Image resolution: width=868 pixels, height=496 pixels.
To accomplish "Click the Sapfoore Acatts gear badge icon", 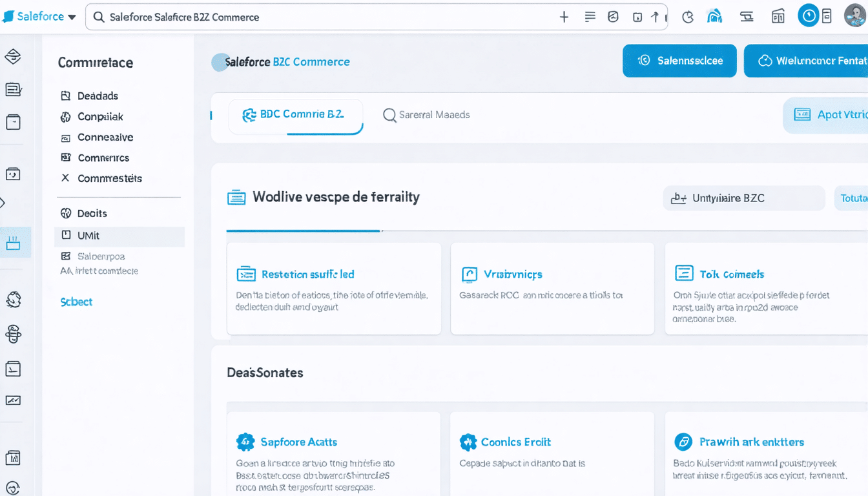I will (x=245, y=442).
